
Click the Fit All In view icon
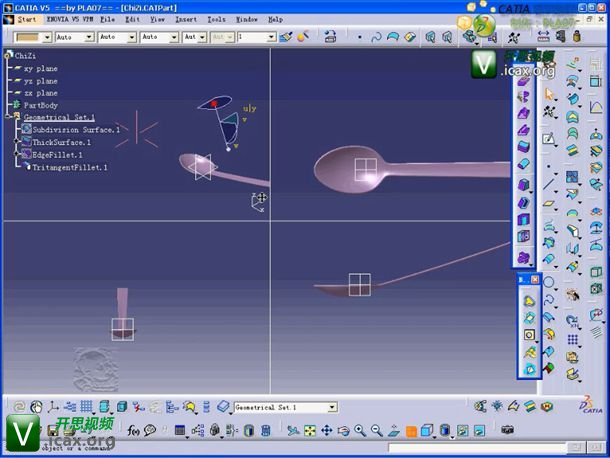(309, 431)
